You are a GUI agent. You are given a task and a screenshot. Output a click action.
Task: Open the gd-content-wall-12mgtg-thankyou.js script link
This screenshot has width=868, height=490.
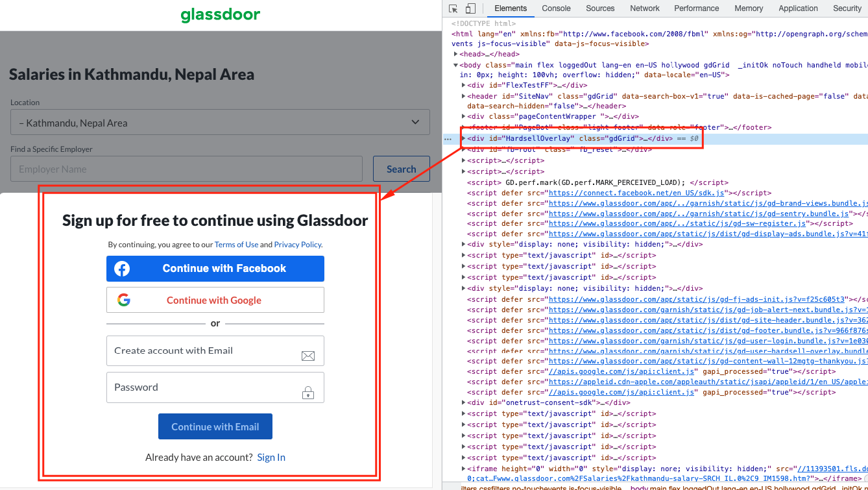[708, 361]
